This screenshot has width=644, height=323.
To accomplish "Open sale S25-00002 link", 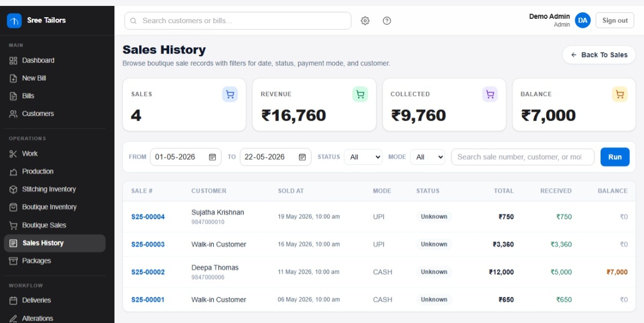I will click(148, 271).
